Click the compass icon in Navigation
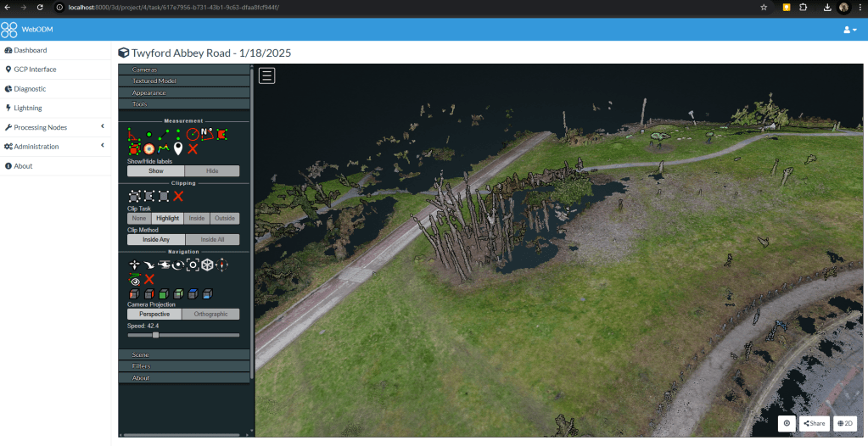This screenshot has width=868, height=446. pyautogui.click(x=222, y=265)
